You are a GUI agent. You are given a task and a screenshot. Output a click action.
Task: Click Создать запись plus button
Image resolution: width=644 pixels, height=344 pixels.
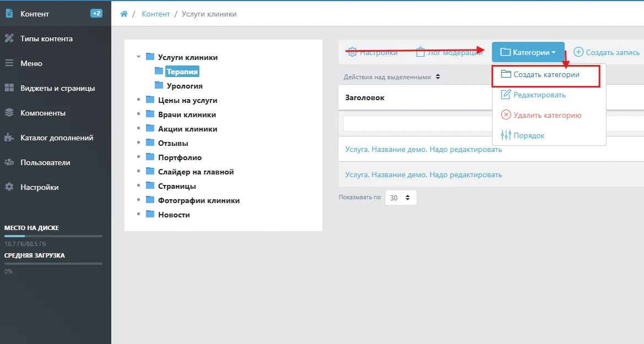click(x=607, y=52)
